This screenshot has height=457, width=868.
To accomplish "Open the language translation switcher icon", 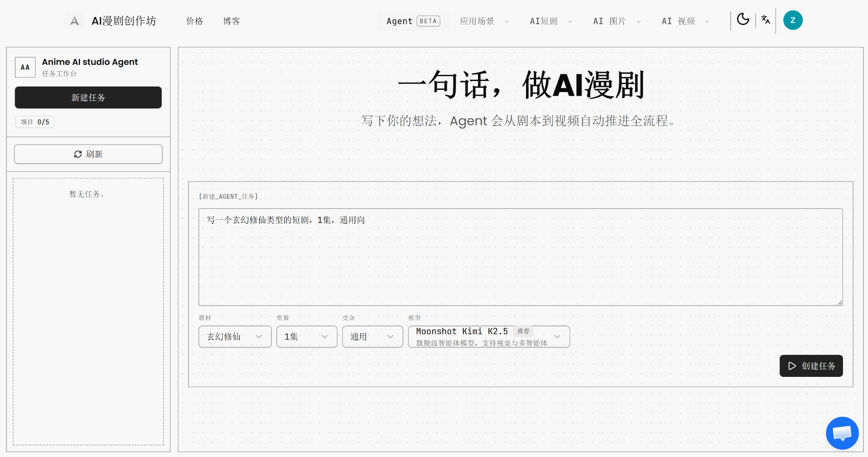I will pyautogui.click(x=765, y=20).
